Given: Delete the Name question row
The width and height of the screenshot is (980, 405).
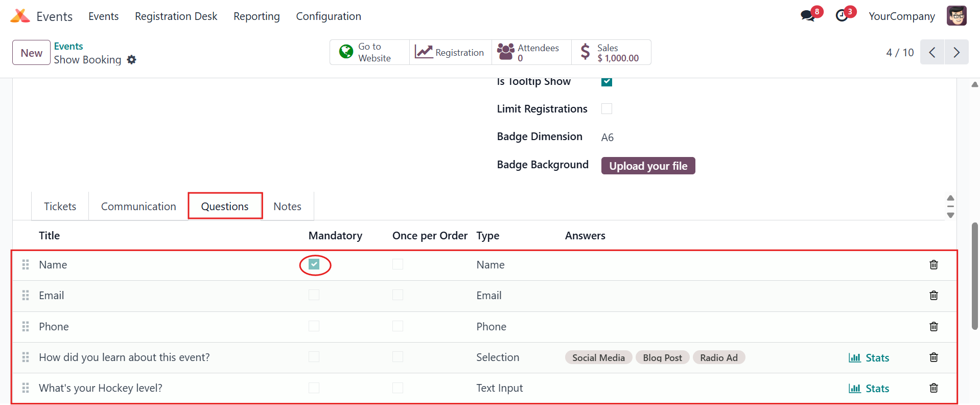Looking at the screenshot, I should tap(934, 265).
